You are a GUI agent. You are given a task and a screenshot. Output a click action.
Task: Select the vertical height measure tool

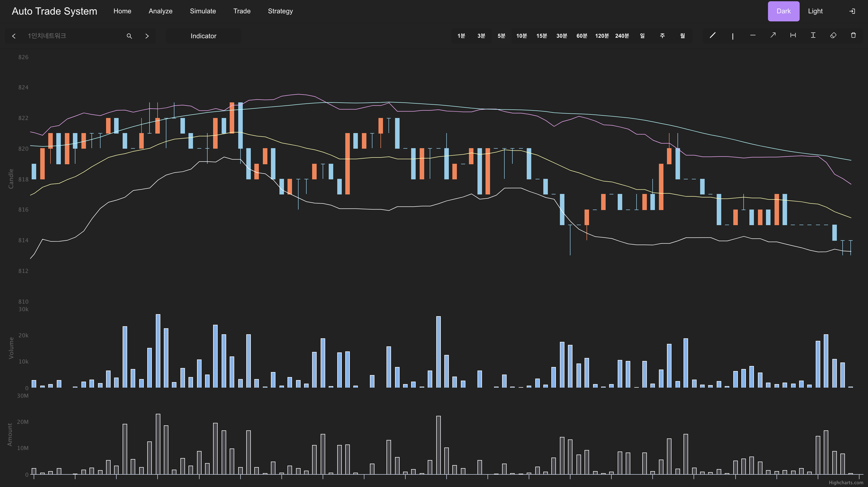click(813, 35)
